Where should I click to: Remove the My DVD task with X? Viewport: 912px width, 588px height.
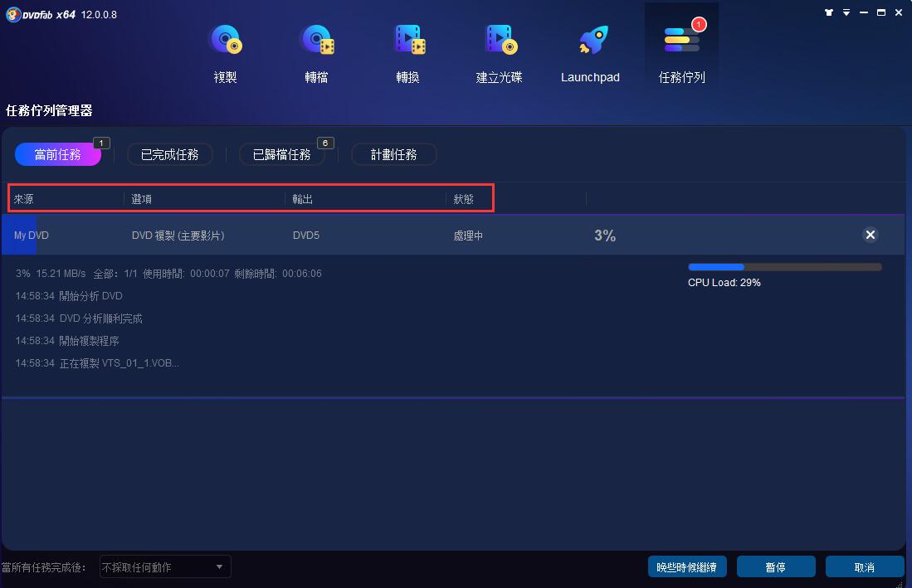click(x=870, y=235)
